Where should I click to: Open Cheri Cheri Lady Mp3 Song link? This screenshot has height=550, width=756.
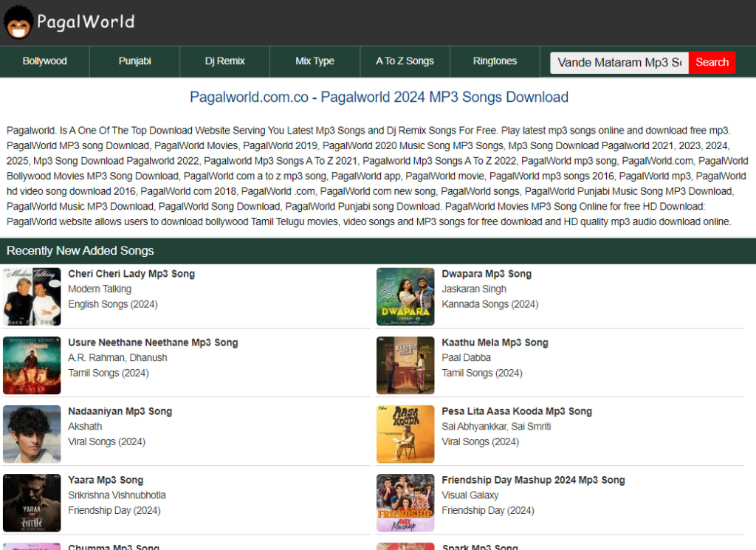point(131,274)
